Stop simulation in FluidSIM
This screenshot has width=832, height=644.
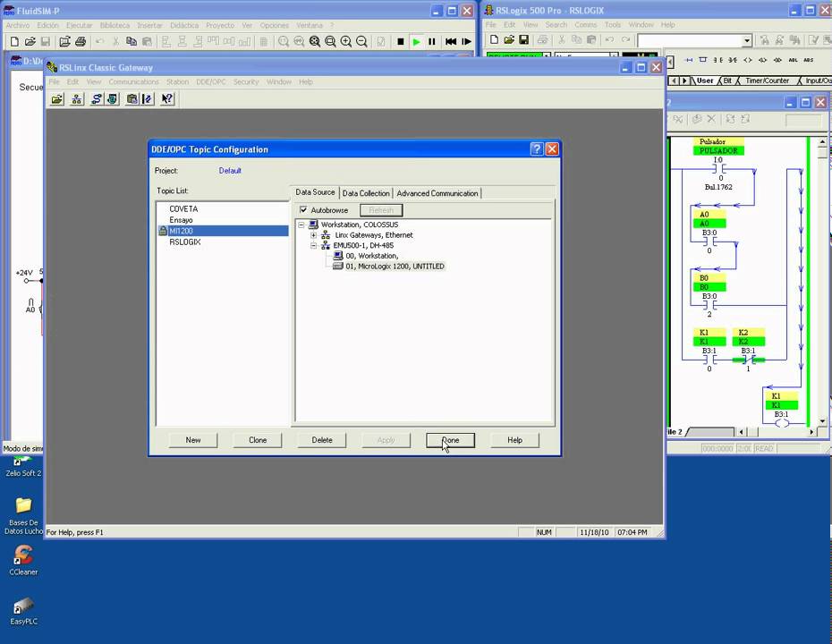401,41
